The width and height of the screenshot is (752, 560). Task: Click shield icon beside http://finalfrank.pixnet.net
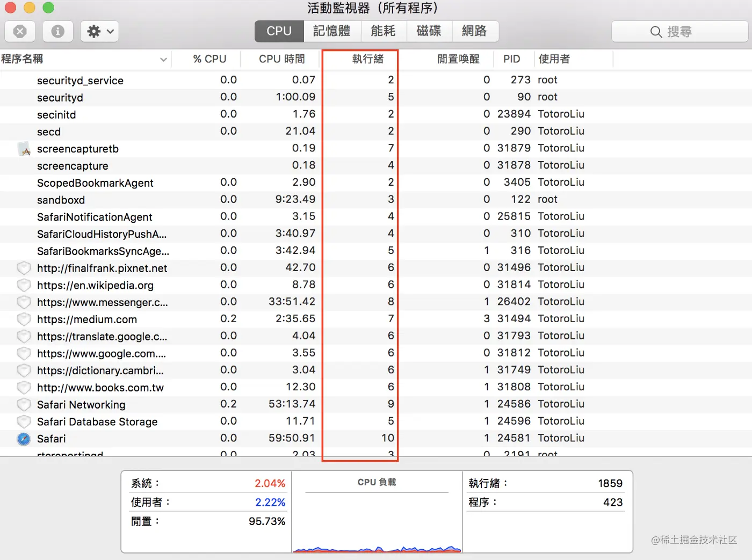pos(24,268)
